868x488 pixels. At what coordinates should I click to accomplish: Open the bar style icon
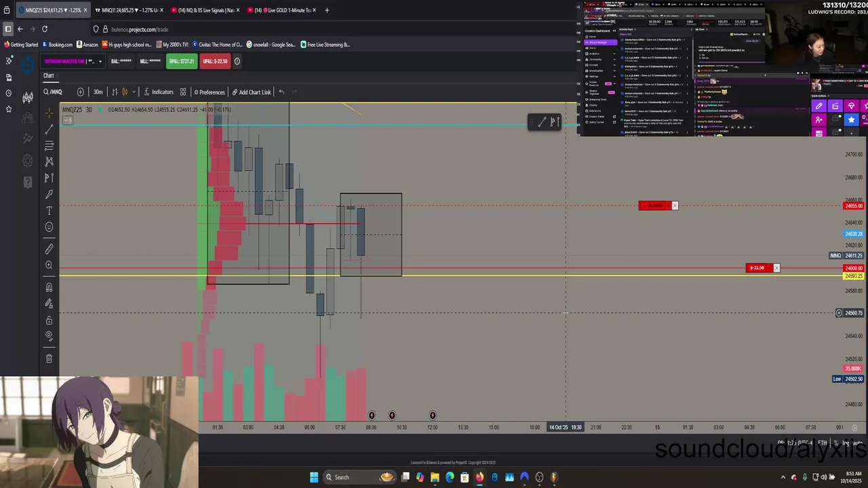click(x=115, y=92)
